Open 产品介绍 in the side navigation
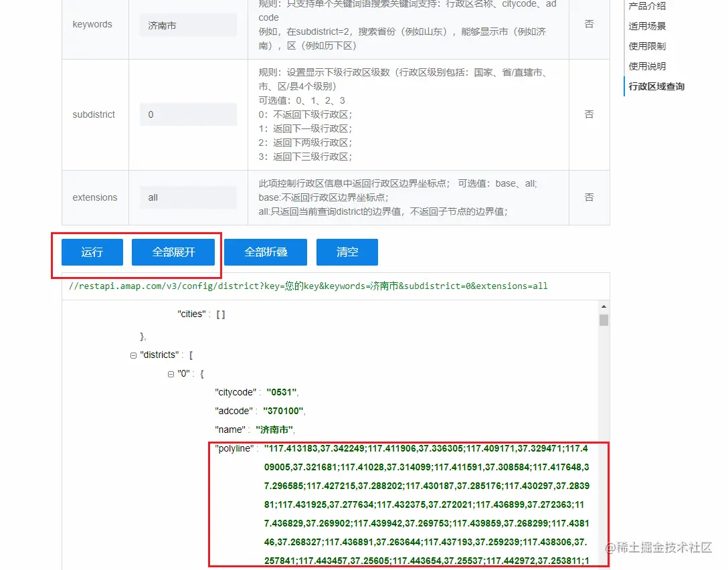 [x=647, y=6]
